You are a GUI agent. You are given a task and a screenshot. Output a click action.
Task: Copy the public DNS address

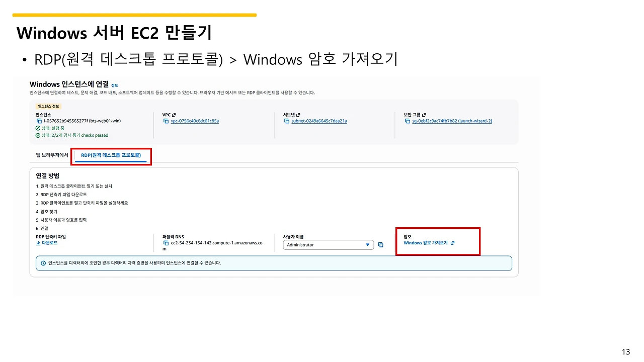coord(166,243)
